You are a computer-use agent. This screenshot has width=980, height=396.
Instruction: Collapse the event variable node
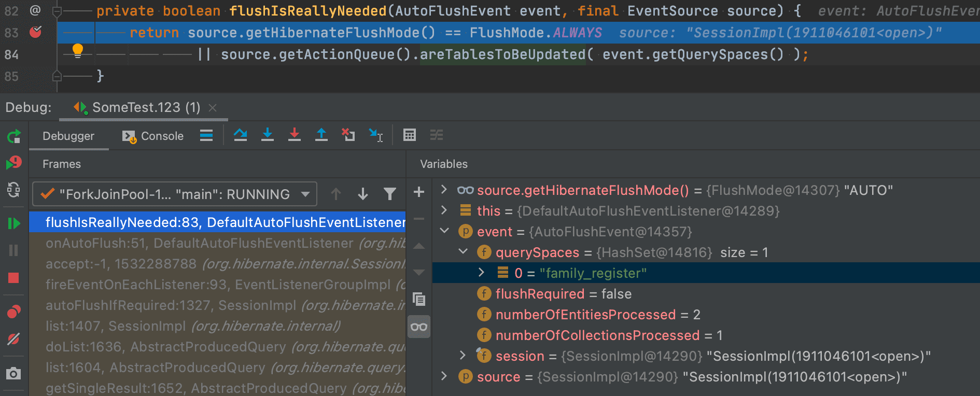(444, 231)
